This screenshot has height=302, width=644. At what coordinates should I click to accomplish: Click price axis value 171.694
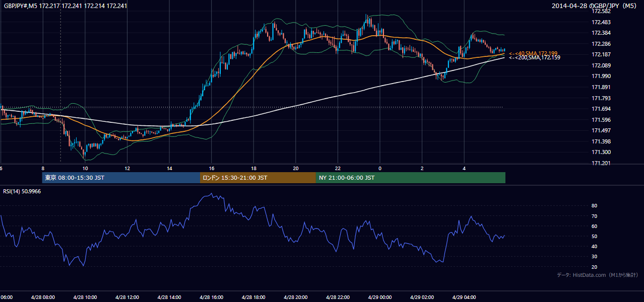pyautogui.click(x=601, y=109)
